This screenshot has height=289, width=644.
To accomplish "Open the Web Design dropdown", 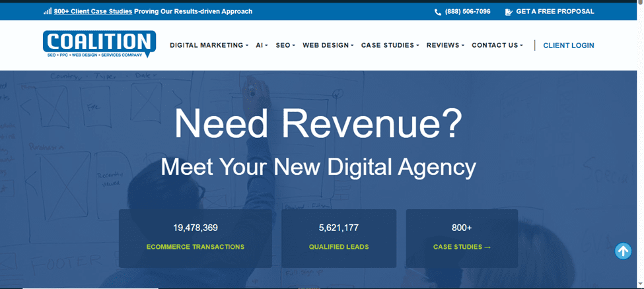I will (x=328, y=46).
